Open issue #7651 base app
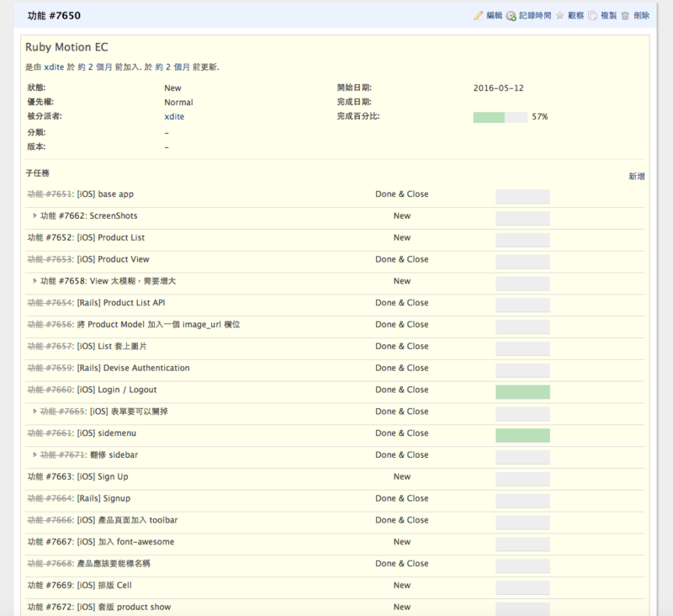 point(50,194)
